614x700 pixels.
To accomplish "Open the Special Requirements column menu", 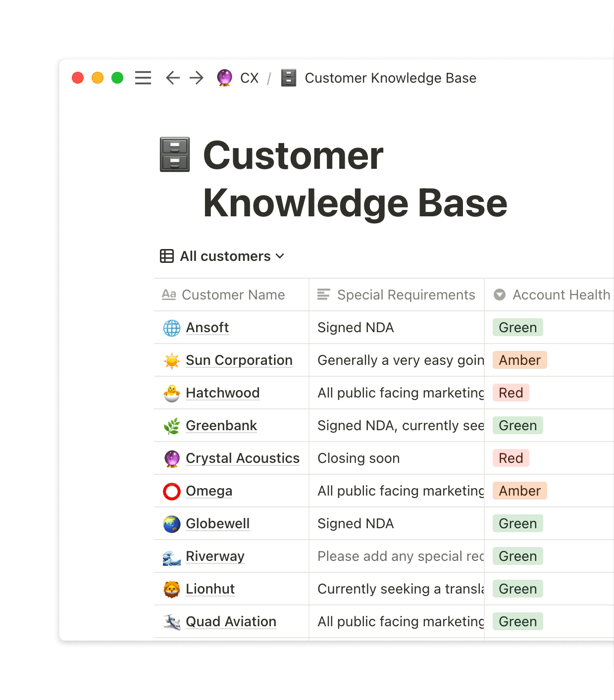I will 324,295.
